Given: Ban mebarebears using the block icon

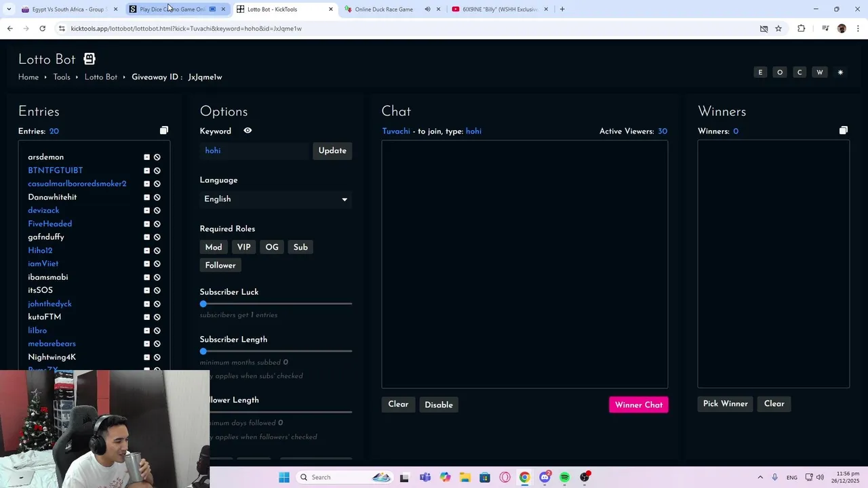Looking at the screenshot, I should pos(157,344).
